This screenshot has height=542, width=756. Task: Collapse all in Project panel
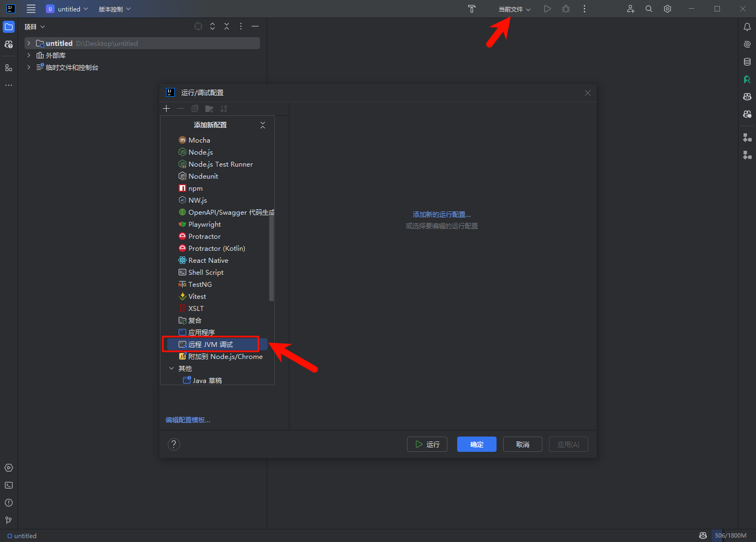[x=227, y=26]
